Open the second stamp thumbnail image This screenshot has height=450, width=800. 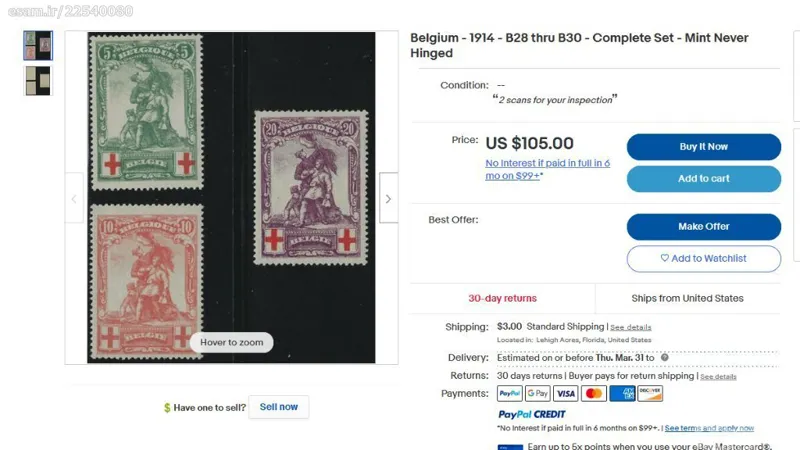pos(38,81)
